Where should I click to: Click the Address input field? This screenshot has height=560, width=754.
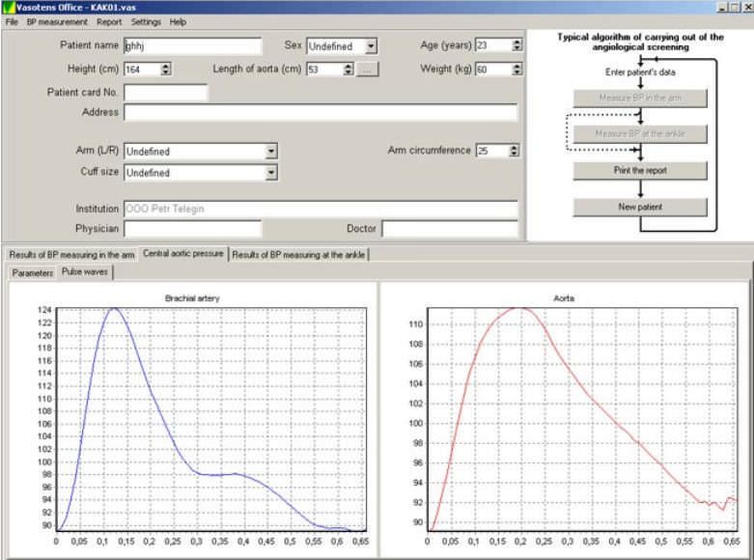(320, 113)
